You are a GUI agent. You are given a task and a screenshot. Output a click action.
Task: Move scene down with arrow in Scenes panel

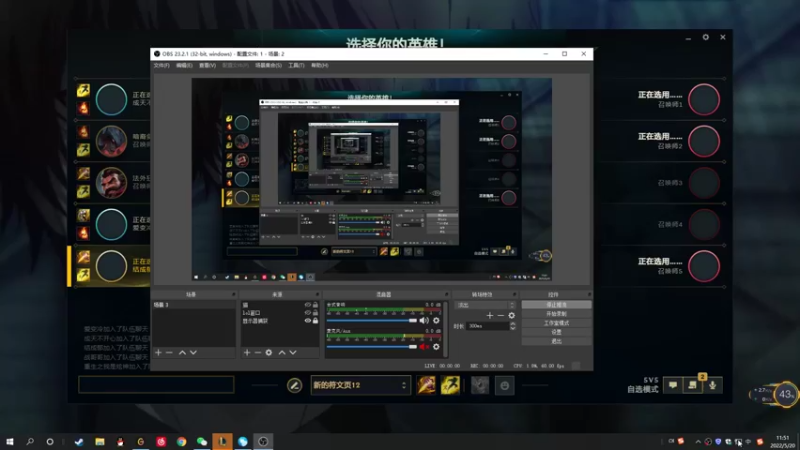pos(193,353)
